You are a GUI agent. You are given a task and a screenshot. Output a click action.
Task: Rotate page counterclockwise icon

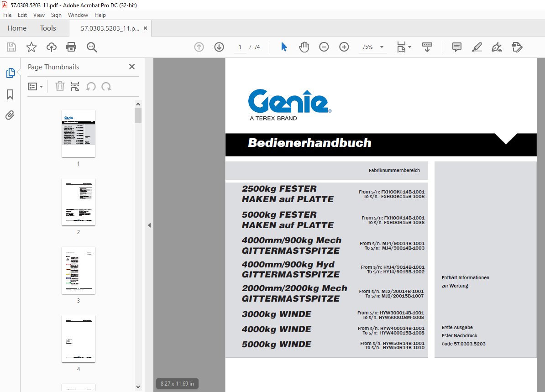(91, 86)
